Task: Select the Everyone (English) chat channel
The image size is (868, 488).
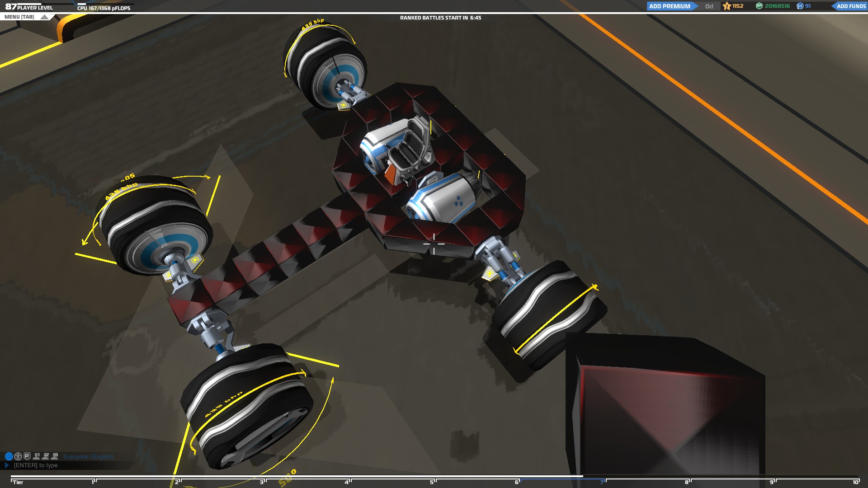Action: pyautogui.click(x=88, y=456)
